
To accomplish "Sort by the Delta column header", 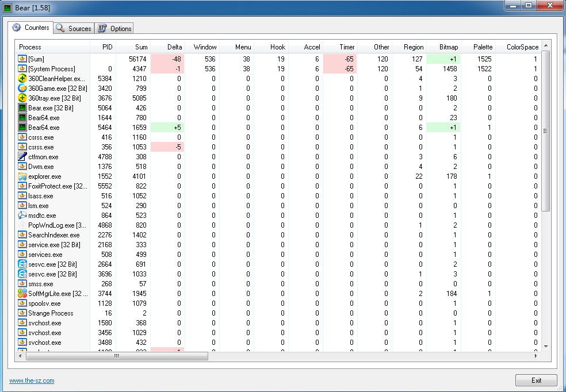I will click(x=174, y=47).
